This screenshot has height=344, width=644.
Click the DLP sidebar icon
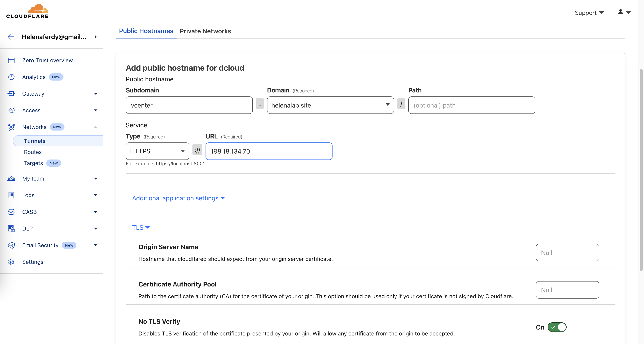(11, 229)
